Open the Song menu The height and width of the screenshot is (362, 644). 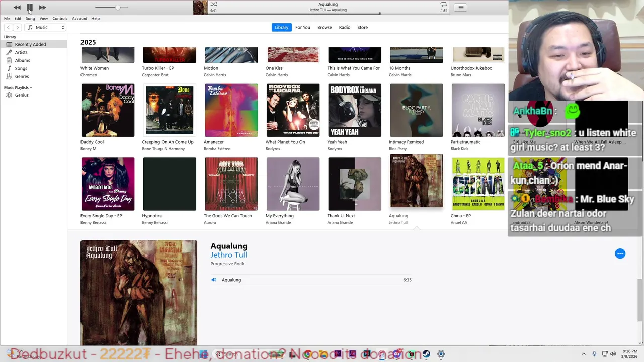[30, 19]
